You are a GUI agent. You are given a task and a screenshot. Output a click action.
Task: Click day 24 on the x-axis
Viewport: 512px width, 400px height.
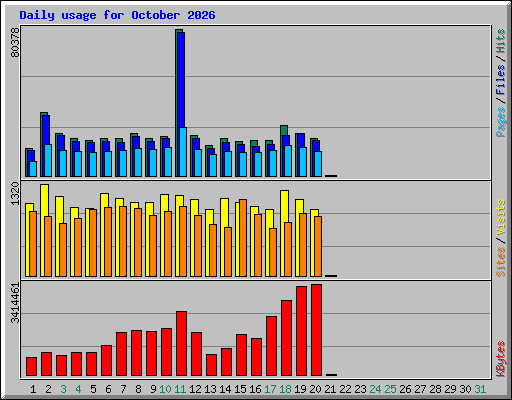point(375,389)
